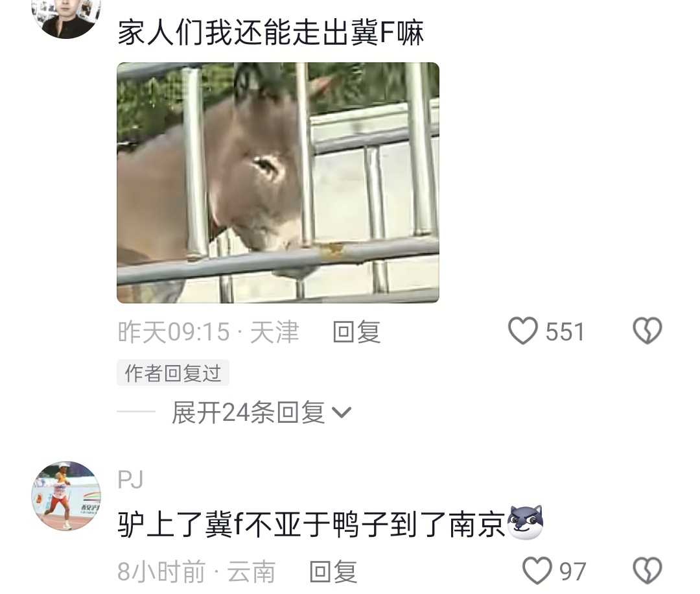Select PJ's comment text about 驴上了冀f
Viewport: 700px width, 594px height.
click(312, 523)
